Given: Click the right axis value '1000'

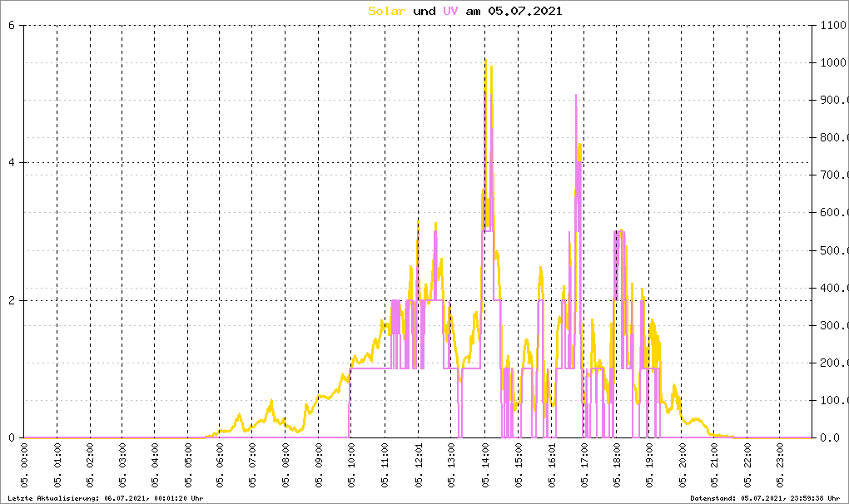Looking at the screenshot, I should click(834, 62).
